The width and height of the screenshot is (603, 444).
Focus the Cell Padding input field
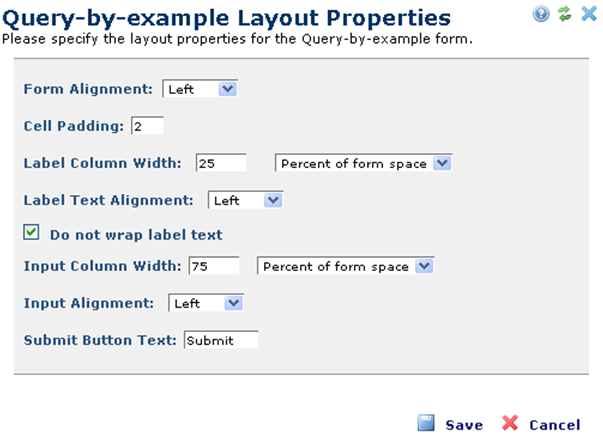148,126
